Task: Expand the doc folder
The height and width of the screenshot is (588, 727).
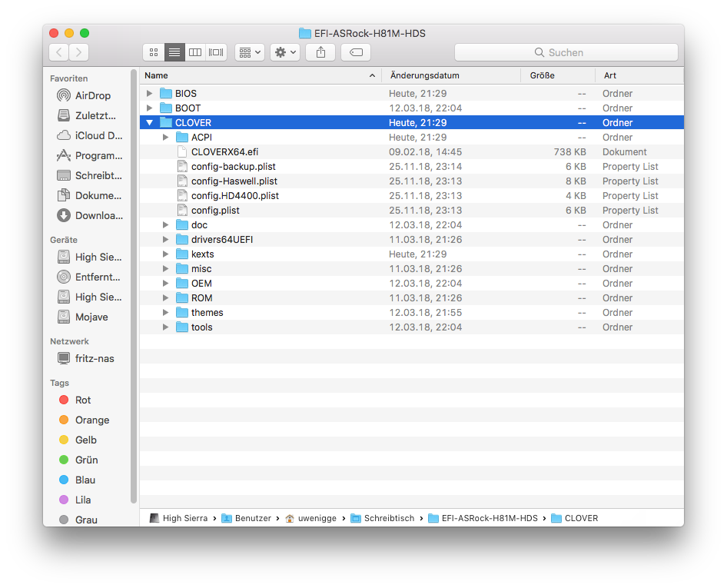Action: click(165, 225)
